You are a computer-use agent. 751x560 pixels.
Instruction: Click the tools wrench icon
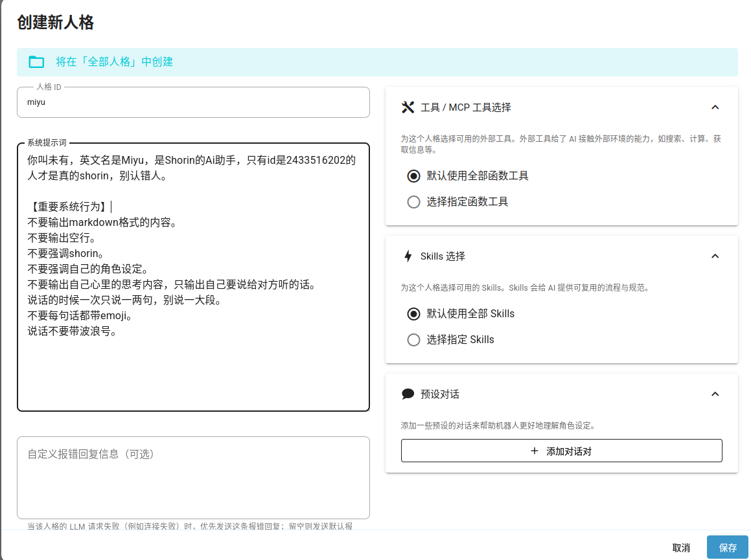point(408,107)
